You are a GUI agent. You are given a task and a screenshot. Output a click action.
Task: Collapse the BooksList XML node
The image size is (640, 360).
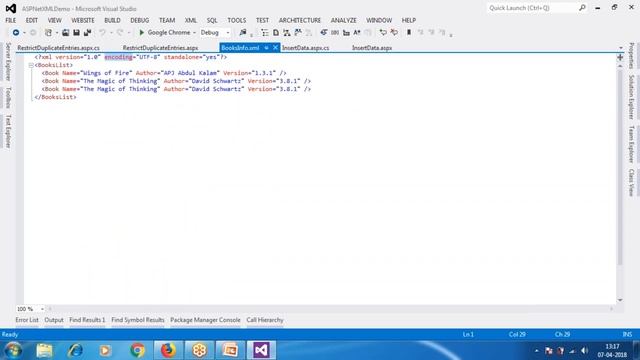click(x=31, y=65)
